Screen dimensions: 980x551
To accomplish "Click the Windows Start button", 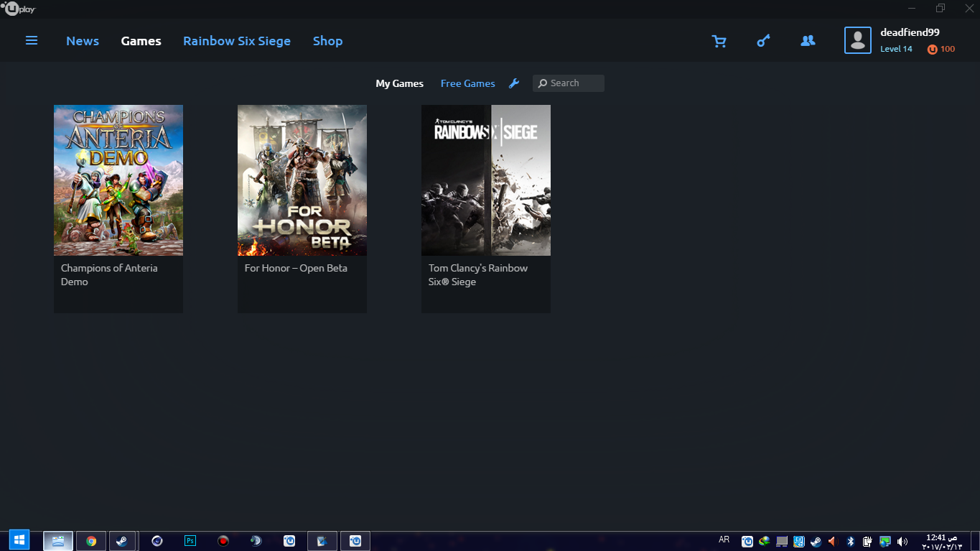I will 19,540.
